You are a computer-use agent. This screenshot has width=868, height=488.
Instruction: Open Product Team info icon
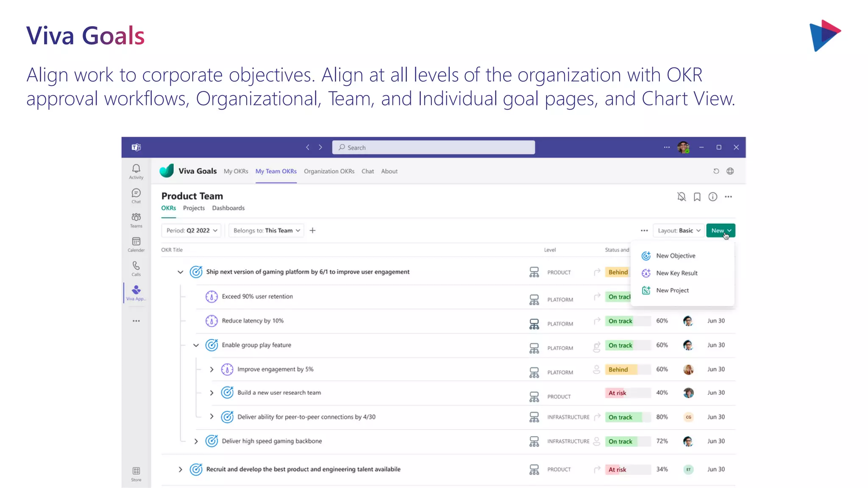pyautogui.click(x=713, y=197)
